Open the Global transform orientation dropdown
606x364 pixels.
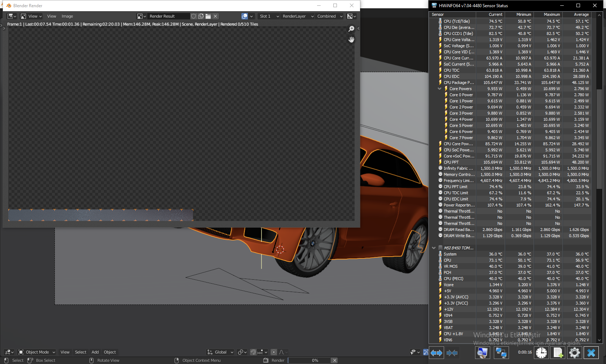220,352
